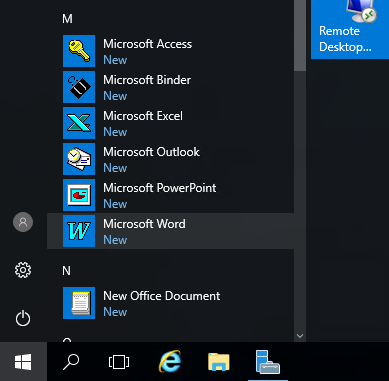Open Power options in Start menu
The width and height of the screenshot is (389, 381).
click(23, 318)
